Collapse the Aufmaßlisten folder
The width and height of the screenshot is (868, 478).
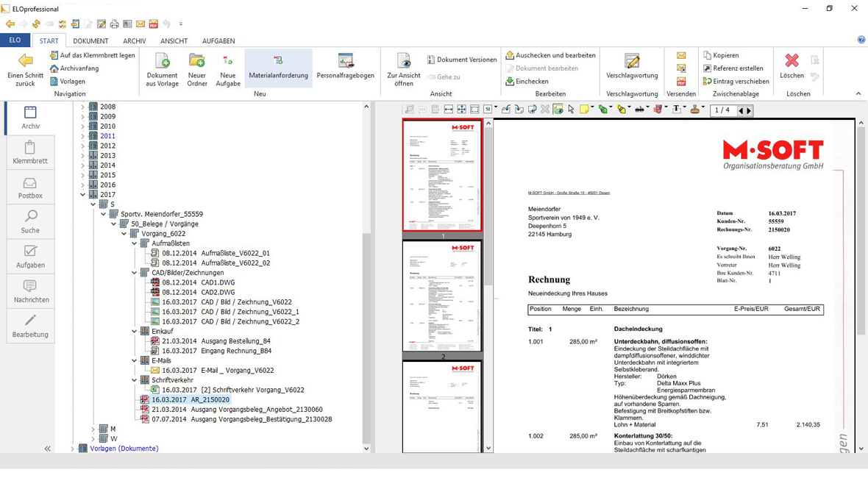tap(135, 243)
